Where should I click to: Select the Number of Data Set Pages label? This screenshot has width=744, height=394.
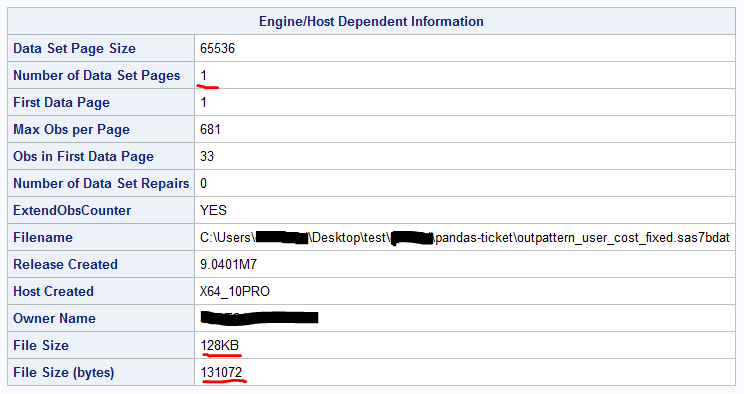coord(97,75)
